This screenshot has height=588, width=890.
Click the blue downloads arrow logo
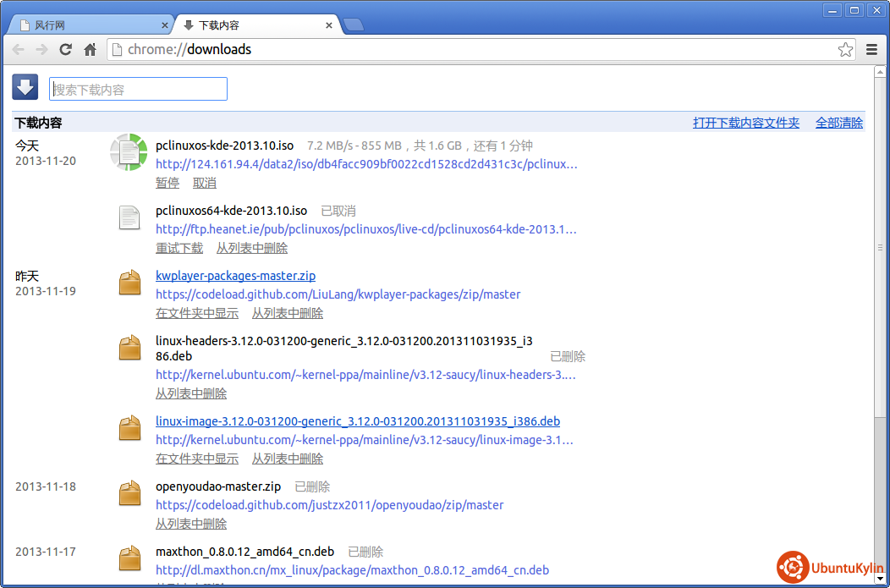click(x=25, y=87)
